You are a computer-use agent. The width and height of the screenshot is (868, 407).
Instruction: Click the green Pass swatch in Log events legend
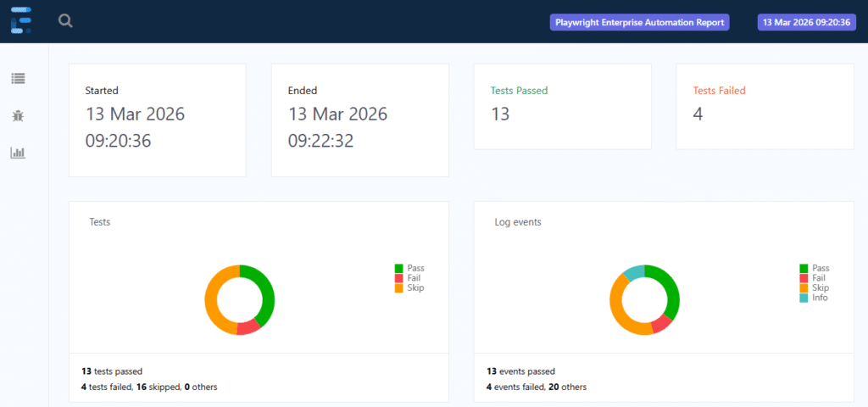(804, 268)
